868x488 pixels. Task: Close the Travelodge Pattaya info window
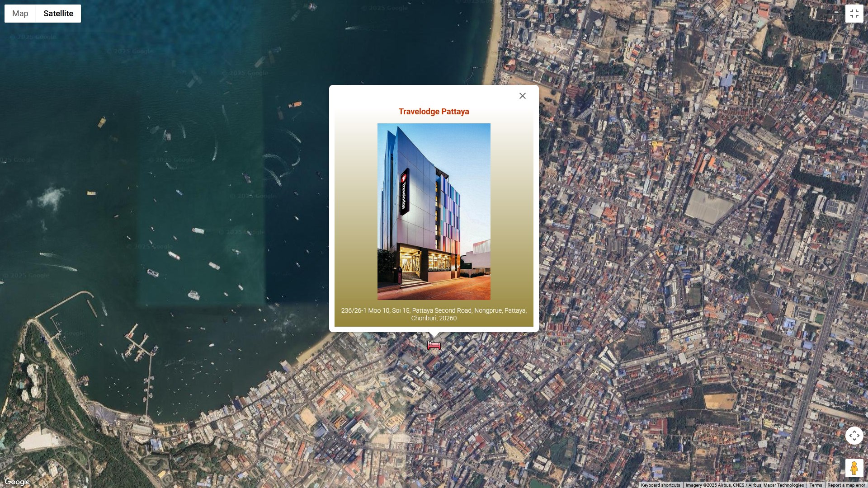(x=523, y=96)
